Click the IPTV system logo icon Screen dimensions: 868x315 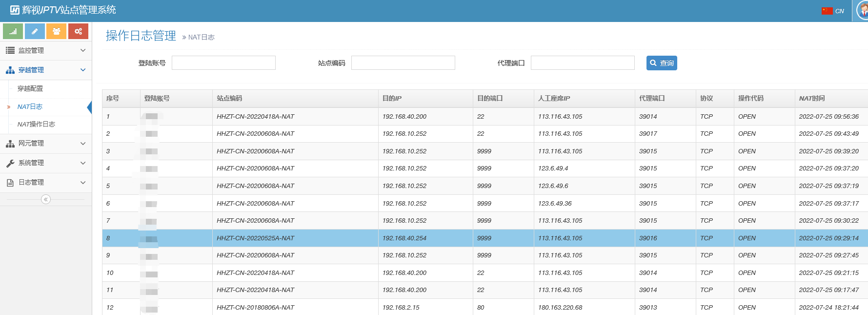15,10
